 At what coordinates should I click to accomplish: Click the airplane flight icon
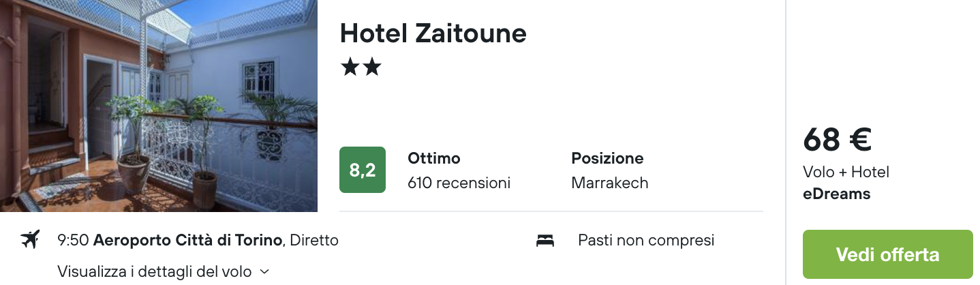coord(30,240)
